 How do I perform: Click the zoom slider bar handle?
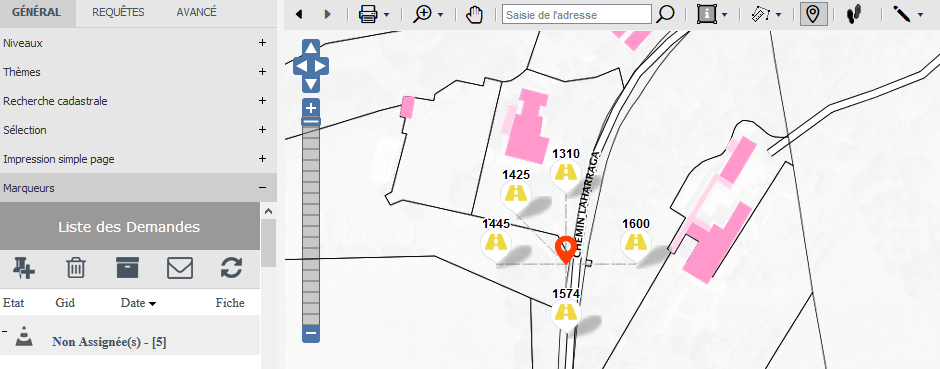point(311,121)
